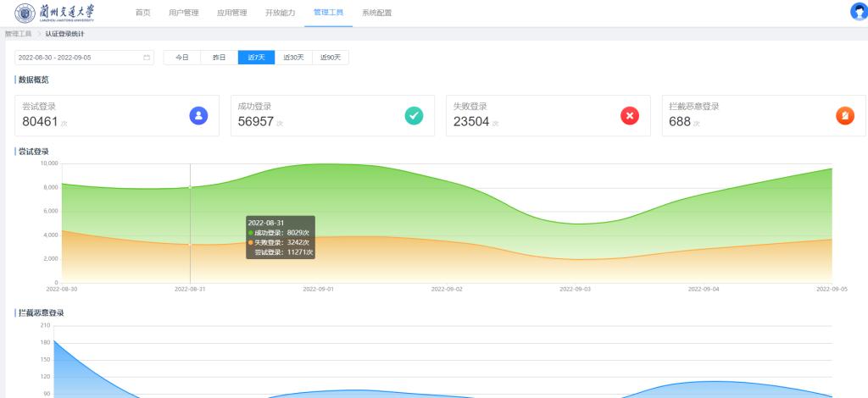Click the 尝试登录 chart section heading
The height and width of the screenshot is (398, 868).
[x=34, y=152]
